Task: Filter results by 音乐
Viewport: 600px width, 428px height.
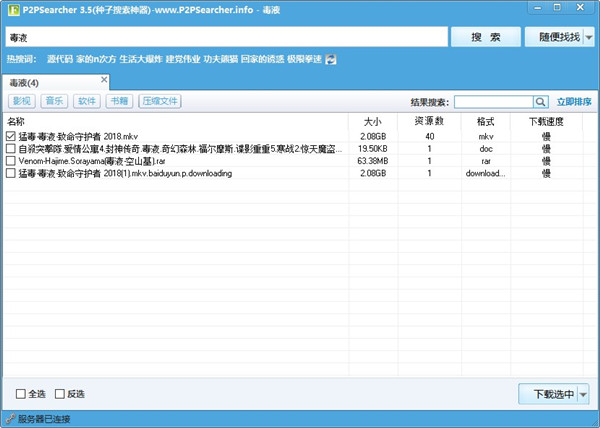Action: click(54, 101)
